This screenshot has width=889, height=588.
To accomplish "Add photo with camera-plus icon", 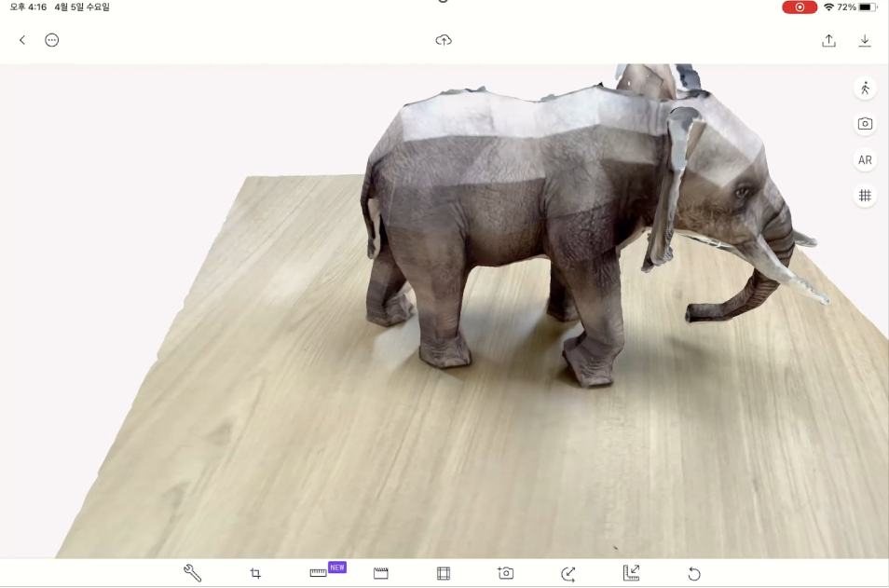I will [x=506, y=573].
